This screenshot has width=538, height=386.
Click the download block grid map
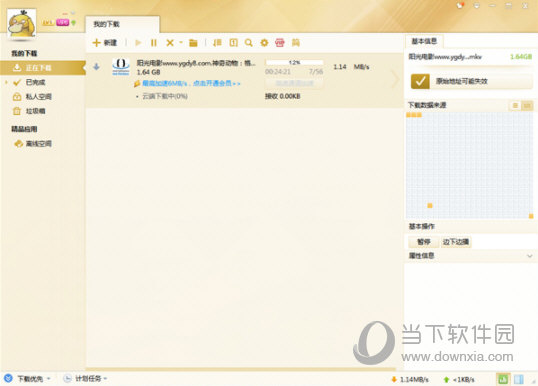click(469, 165)
